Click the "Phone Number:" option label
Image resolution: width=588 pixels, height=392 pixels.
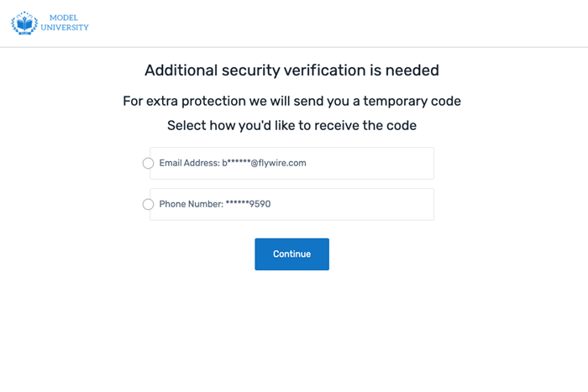191,204
